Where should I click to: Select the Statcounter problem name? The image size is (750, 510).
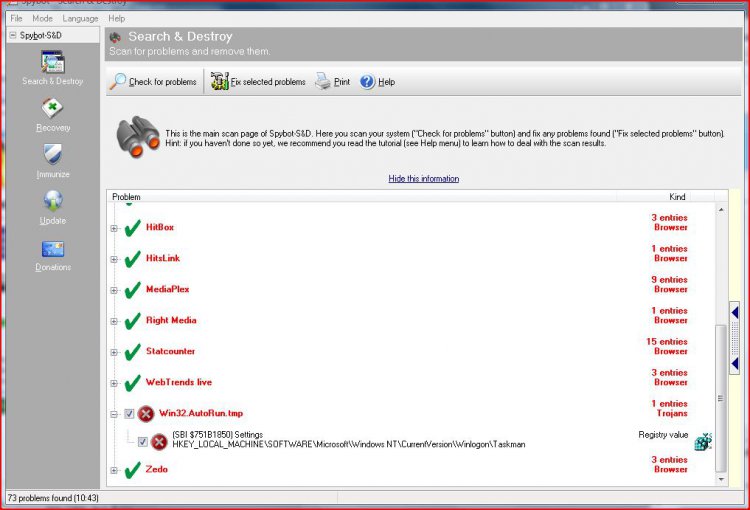(170, 351)
